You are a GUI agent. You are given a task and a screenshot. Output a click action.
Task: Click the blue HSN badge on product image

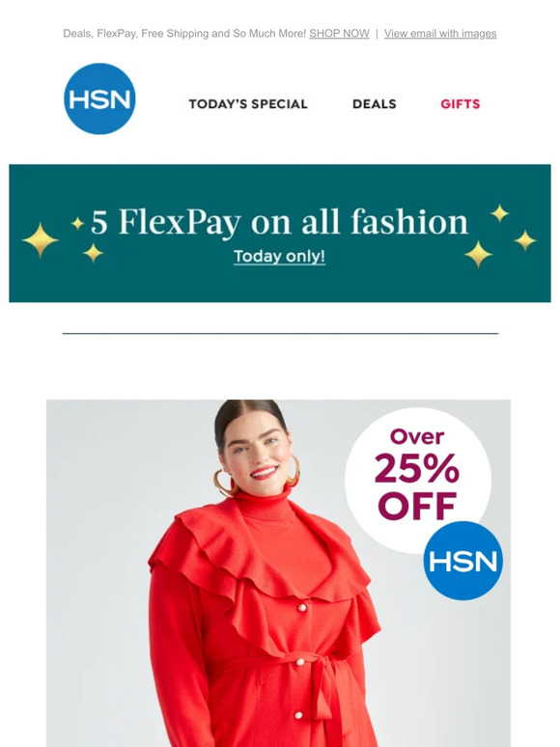coord(462,560)
